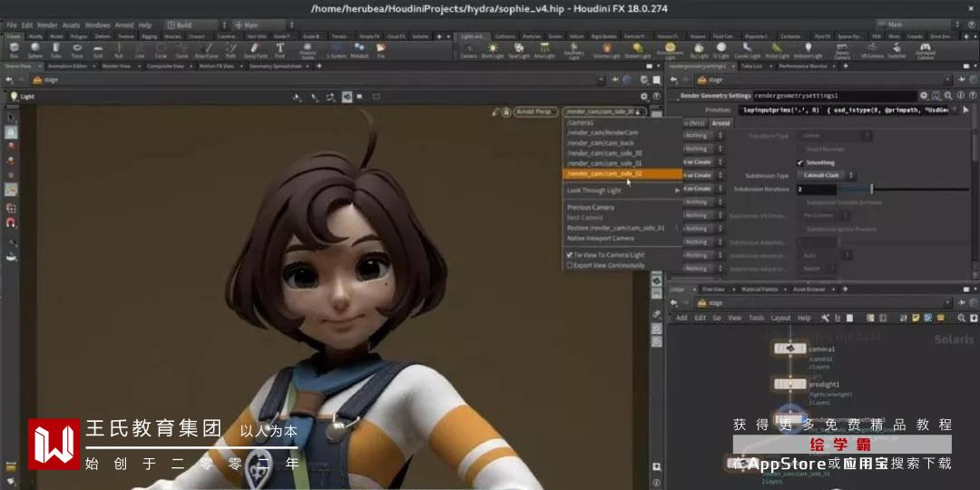Add a Volume Light from the shelf
Image resolution: width=980 pixels, height=490 pixels.
(x=606, y=50)
